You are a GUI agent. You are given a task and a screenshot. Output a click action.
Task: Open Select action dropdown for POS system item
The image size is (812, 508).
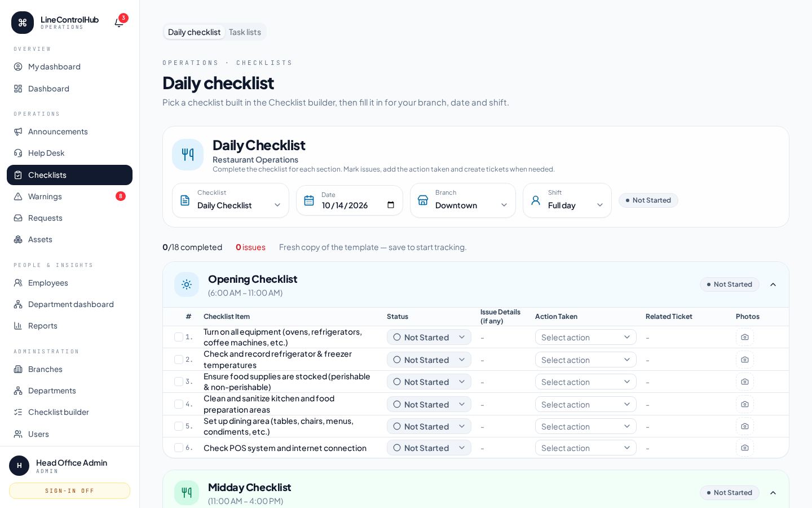click(x=586, y=448)
